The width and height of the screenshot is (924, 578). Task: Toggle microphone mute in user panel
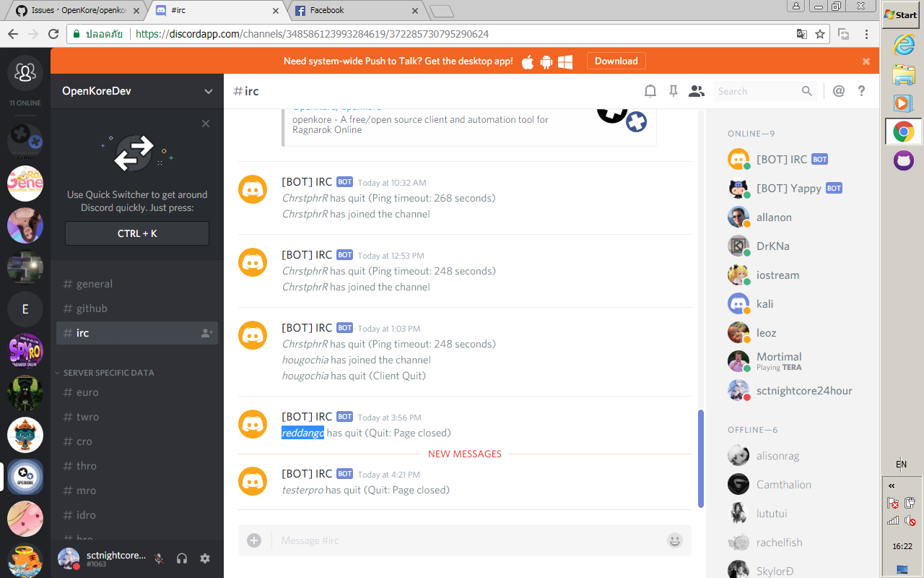tap(159, 558)
